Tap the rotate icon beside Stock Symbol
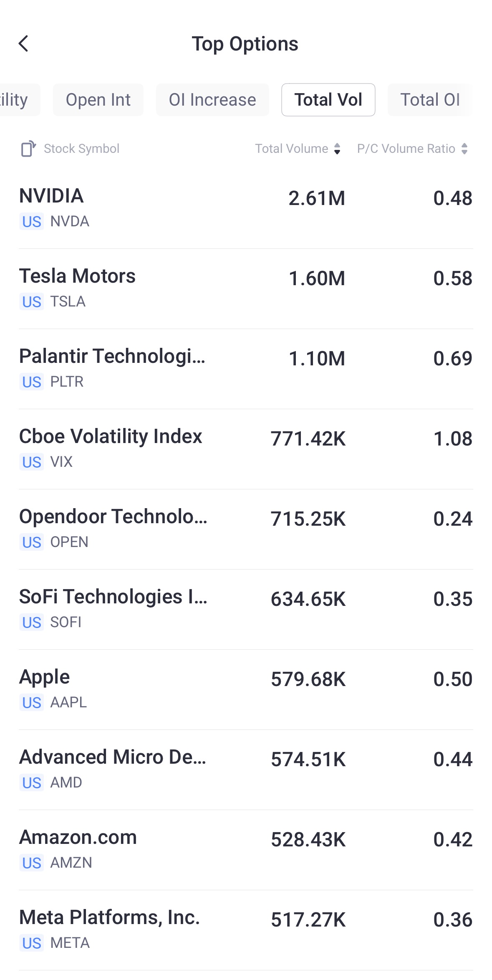 point(28,149)
